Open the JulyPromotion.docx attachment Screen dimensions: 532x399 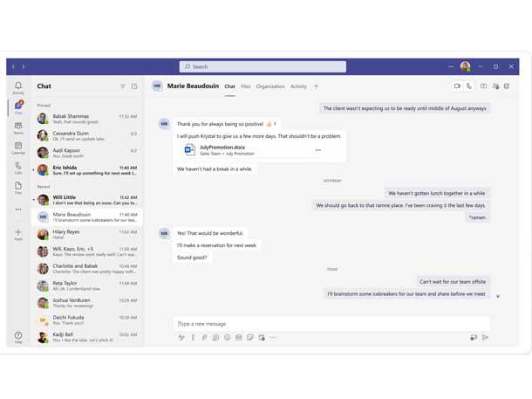point(222,150)
